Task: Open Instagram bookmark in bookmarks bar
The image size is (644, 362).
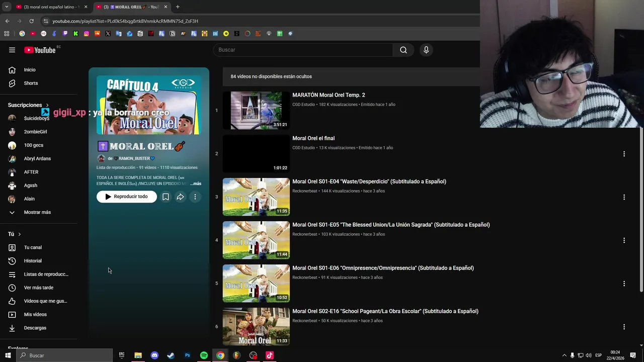Action: (87, 34)
